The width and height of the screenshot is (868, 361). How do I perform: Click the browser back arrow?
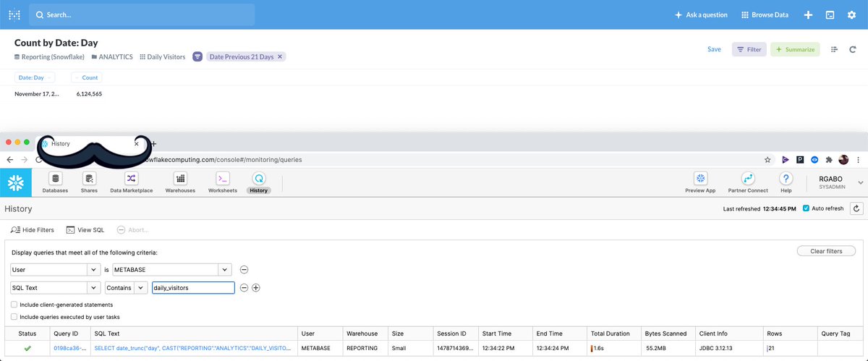[10, 159]
